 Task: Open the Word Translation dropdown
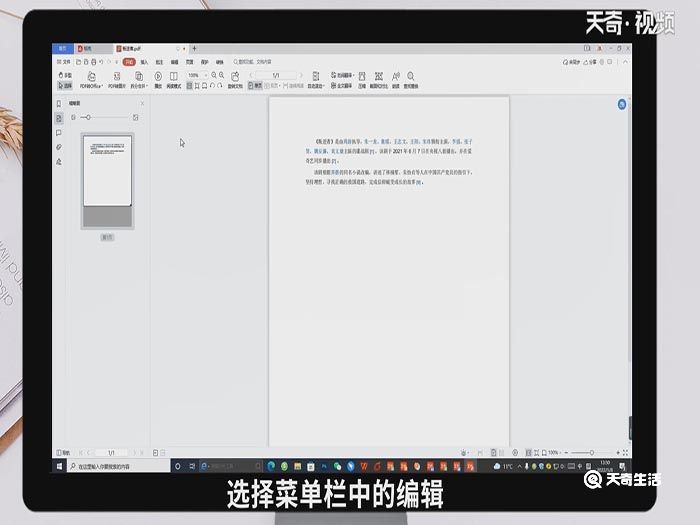click(342, 75)
